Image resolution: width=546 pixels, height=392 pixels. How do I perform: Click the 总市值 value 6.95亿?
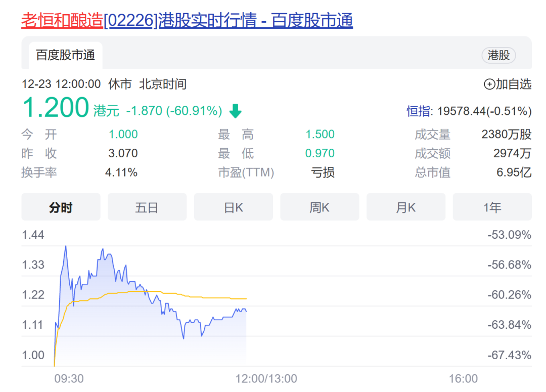[514, 172]
